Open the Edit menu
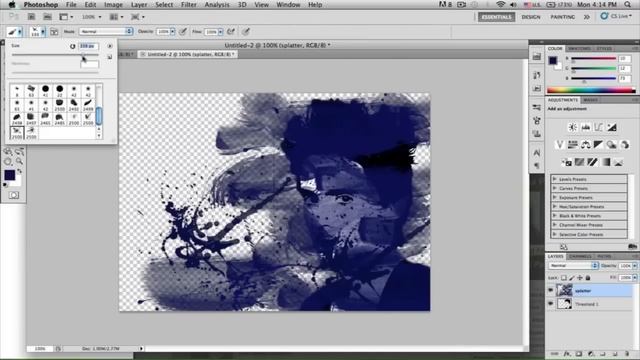The height and width of the screenshot is (360, 640). (x=90, y=4)
